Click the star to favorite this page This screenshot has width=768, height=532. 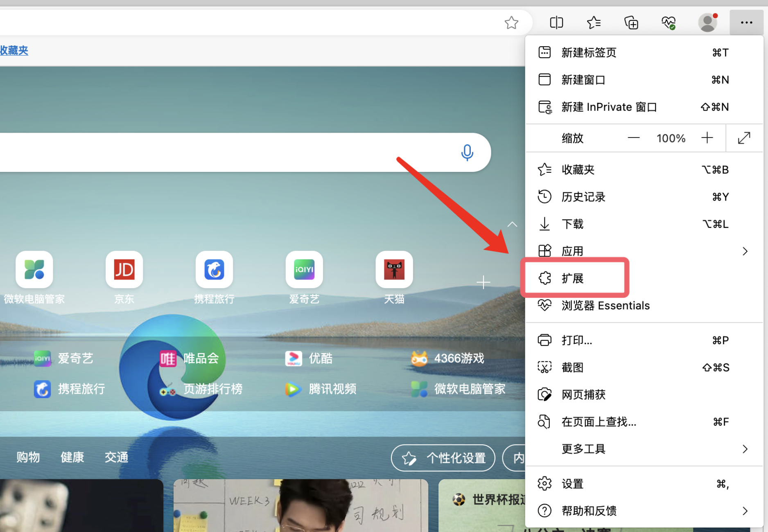point(511,23)
